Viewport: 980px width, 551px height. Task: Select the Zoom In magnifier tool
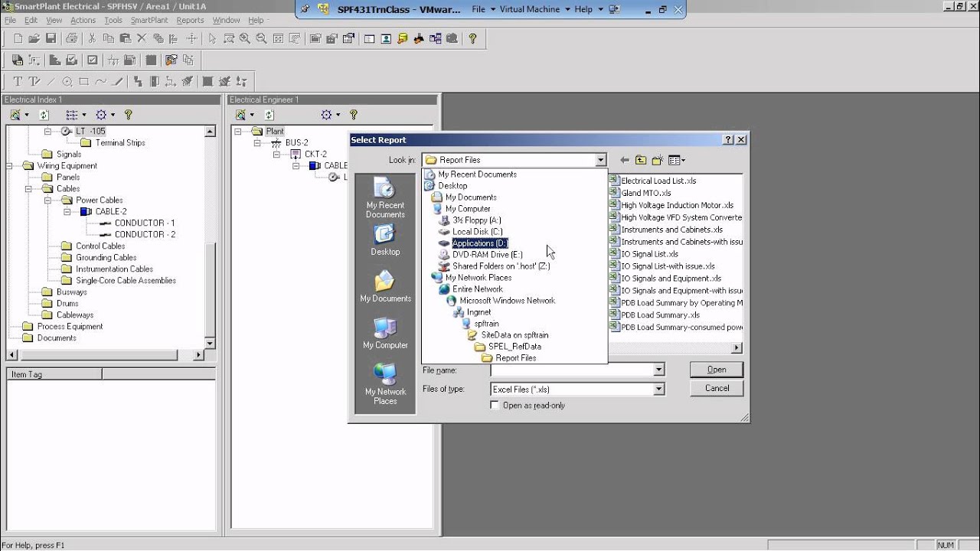[x=244, y=38]
